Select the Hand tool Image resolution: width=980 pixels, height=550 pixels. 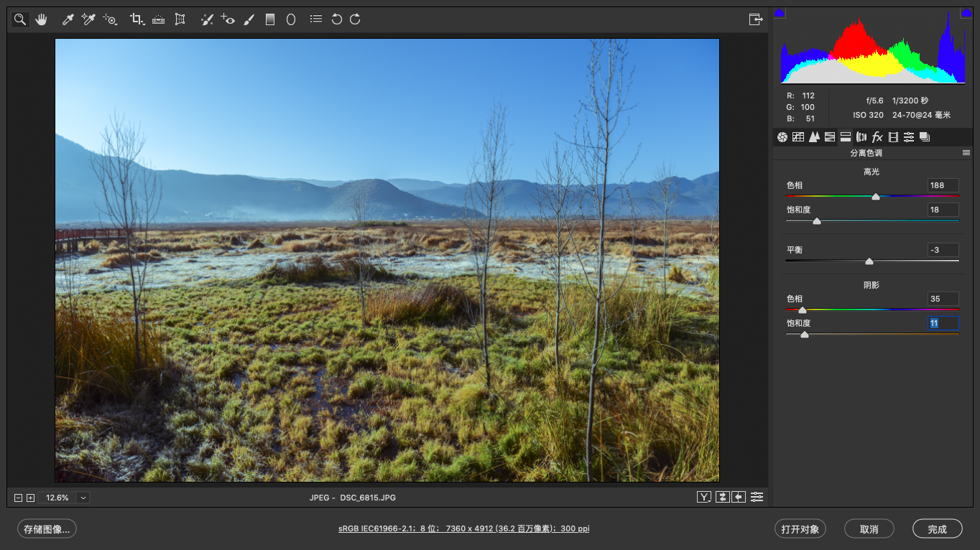coord(41,19)
